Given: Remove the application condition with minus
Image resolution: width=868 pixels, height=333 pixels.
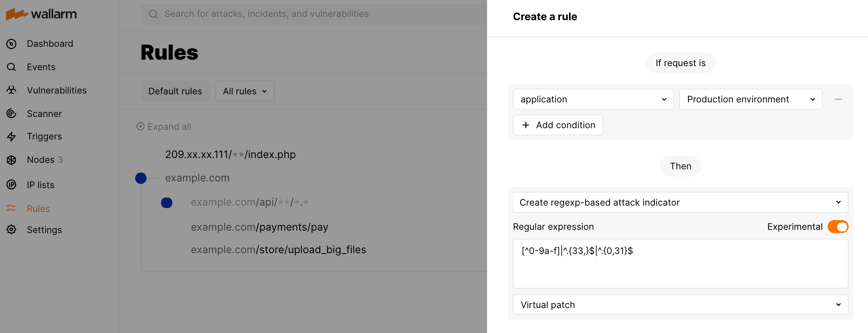Looking at the screenshot, I should (838, 99).
